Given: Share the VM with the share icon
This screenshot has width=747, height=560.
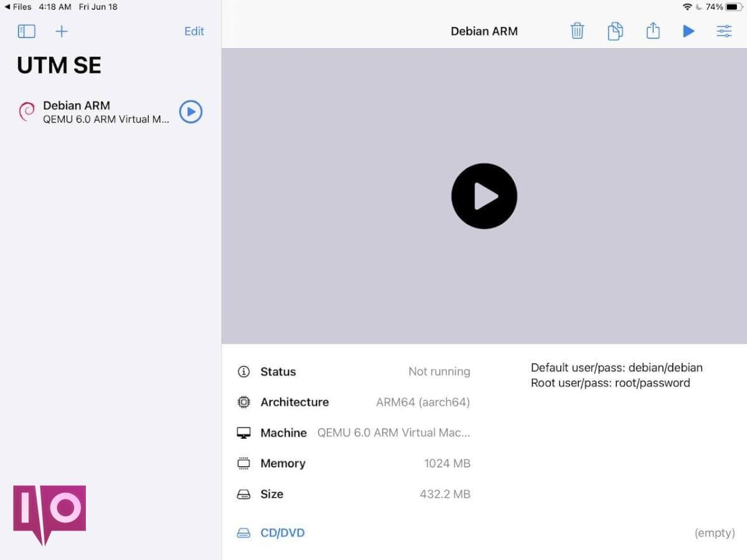Looking at the screenshot, I should [x=652, y=30].
